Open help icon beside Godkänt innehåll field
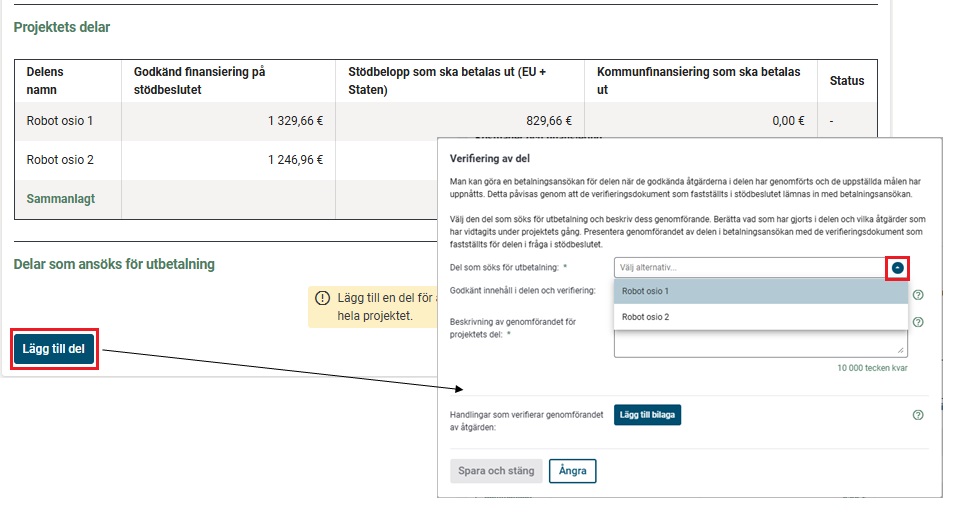The width and height of the screenshot is (966, 520). 918,295
